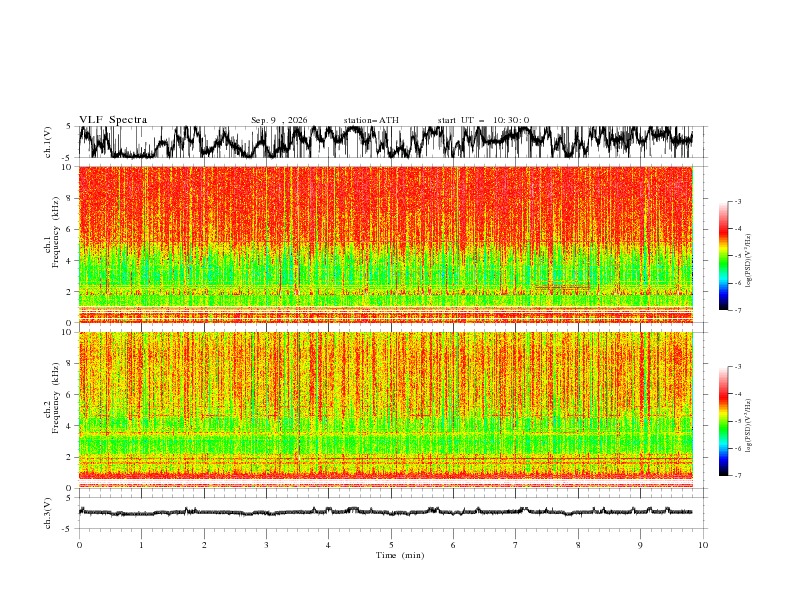Click the -7 label on ch.1 color bar
Viewport: 792px width, 612px height.
pos(737,311)
